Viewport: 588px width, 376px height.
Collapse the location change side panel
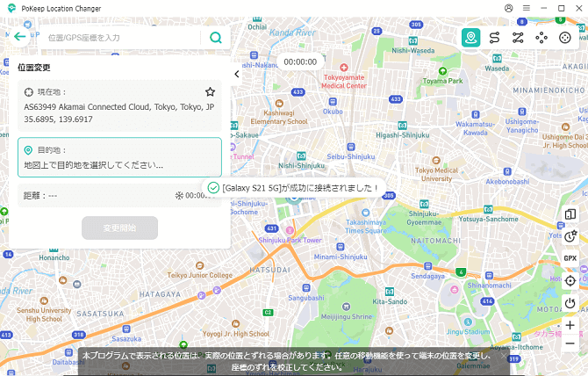click(x=237, y=75)
